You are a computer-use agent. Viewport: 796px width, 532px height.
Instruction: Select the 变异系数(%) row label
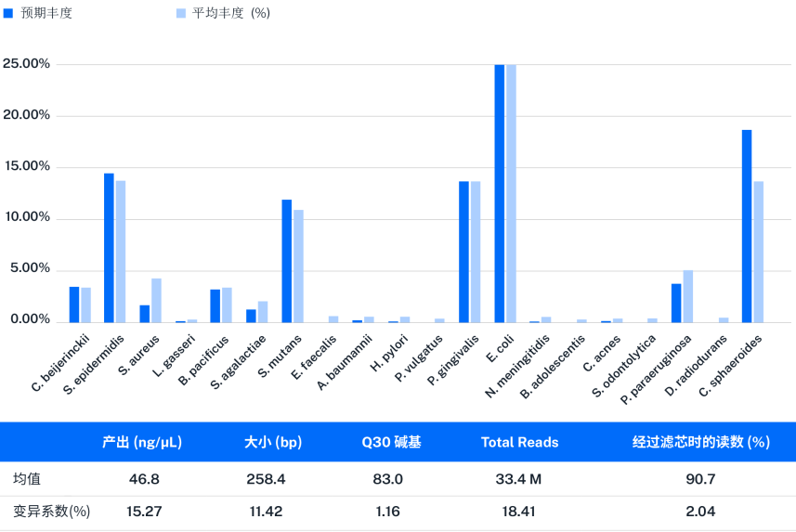[x=51, y=512]
